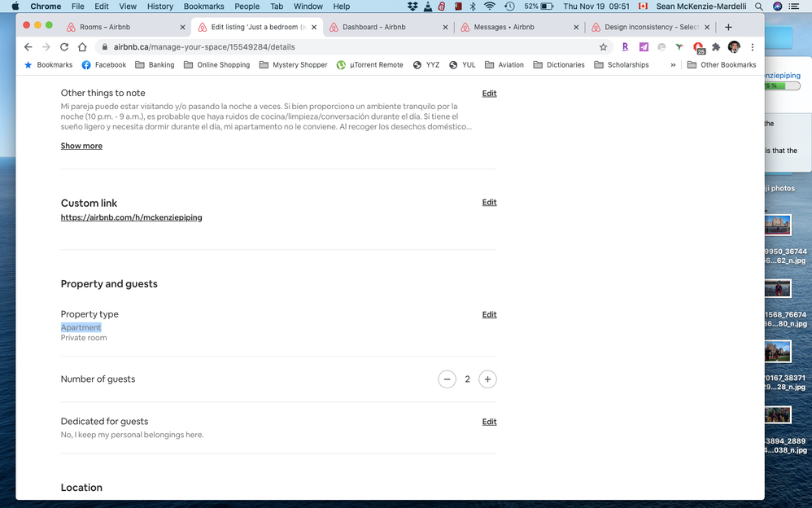Open the Scholarships bookmarks folder
The height and width of the screenshot is (508, 812).
click(621, 65)
